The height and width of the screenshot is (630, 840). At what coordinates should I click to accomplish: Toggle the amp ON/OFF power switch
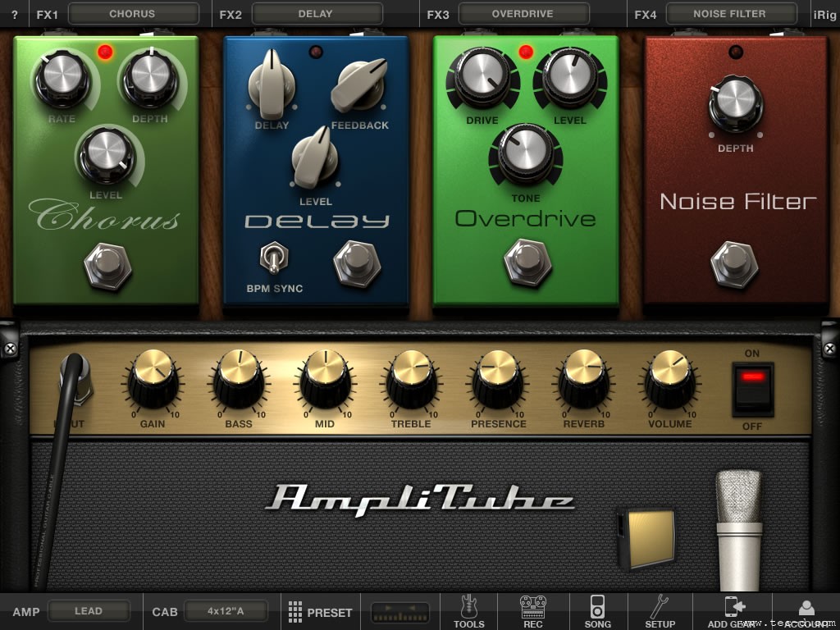point(753,390)
